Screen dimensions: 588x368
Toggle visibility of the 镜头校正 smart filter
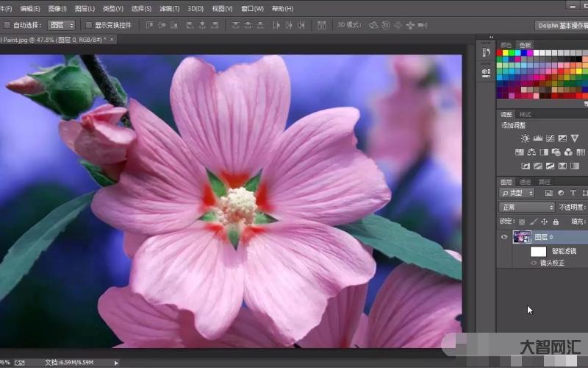534,263
